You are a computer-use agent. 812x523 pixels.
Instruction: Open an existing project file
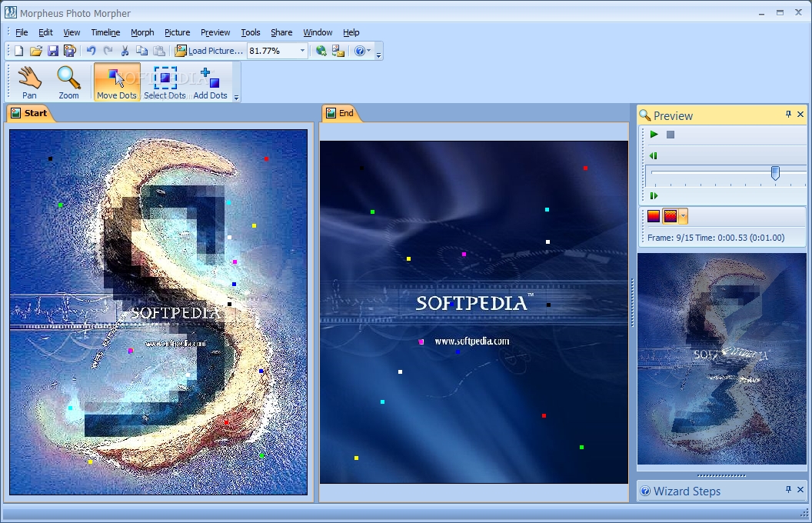click(35, 51)
